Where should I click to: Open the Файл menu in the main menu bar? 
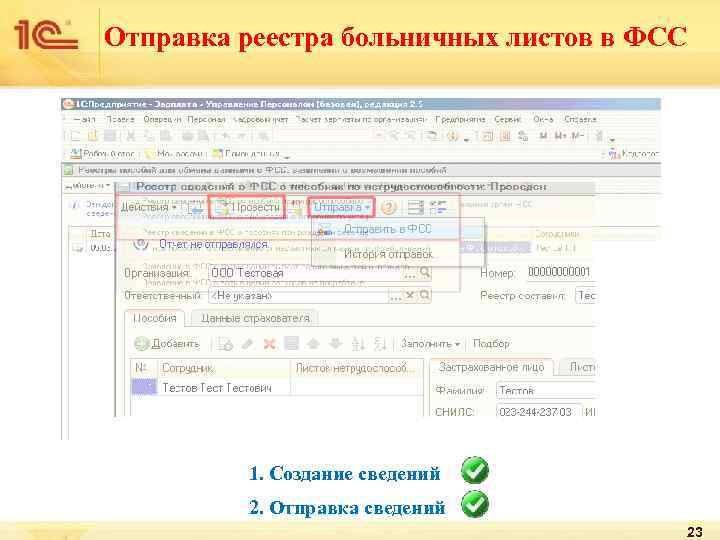click(x=84, y=119)
